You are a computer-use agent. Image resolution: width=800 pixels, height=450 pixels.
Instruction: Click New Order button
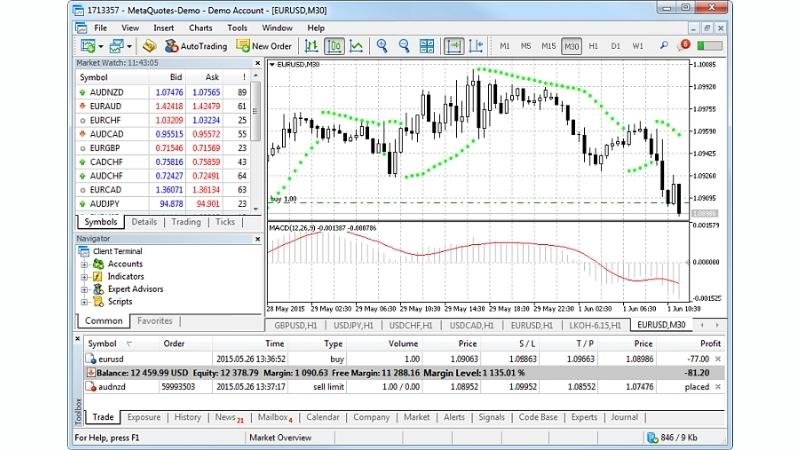tap(263, 46)
